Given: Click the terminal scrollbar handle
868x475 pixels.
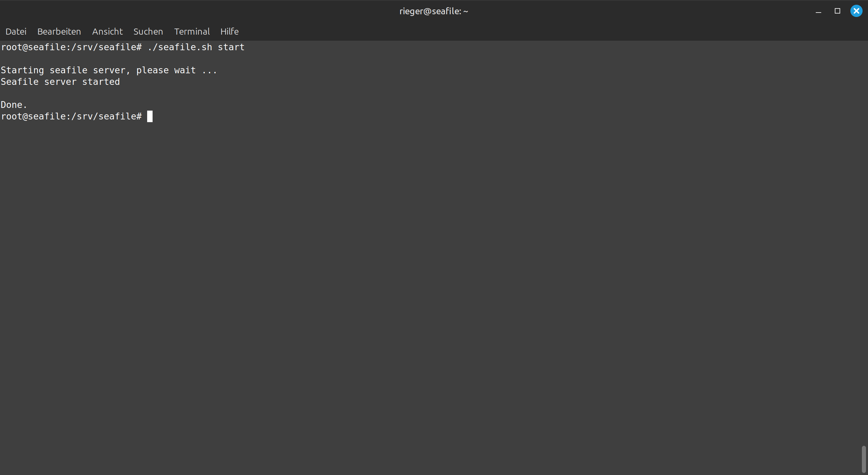Looking at the screenshot, I should pos(864,459).
